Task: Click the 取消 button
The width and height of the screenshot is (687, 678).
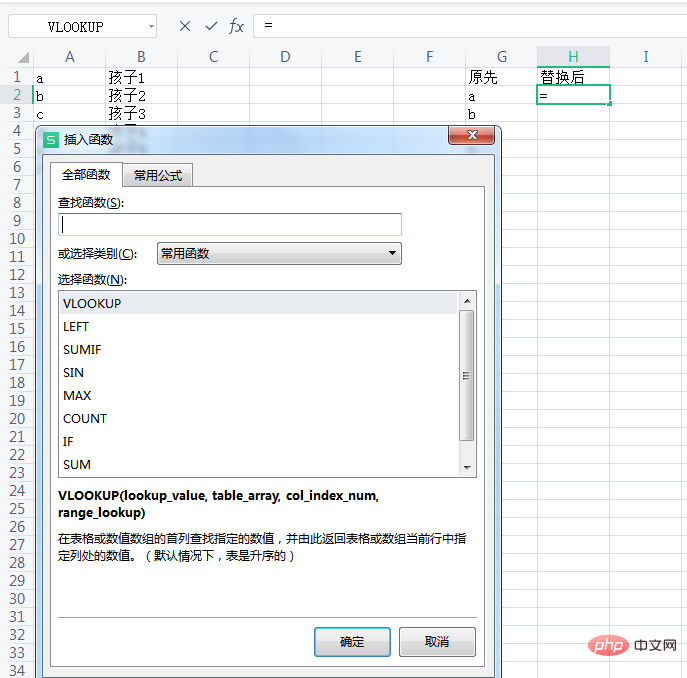Action: (x=437, y=642)
